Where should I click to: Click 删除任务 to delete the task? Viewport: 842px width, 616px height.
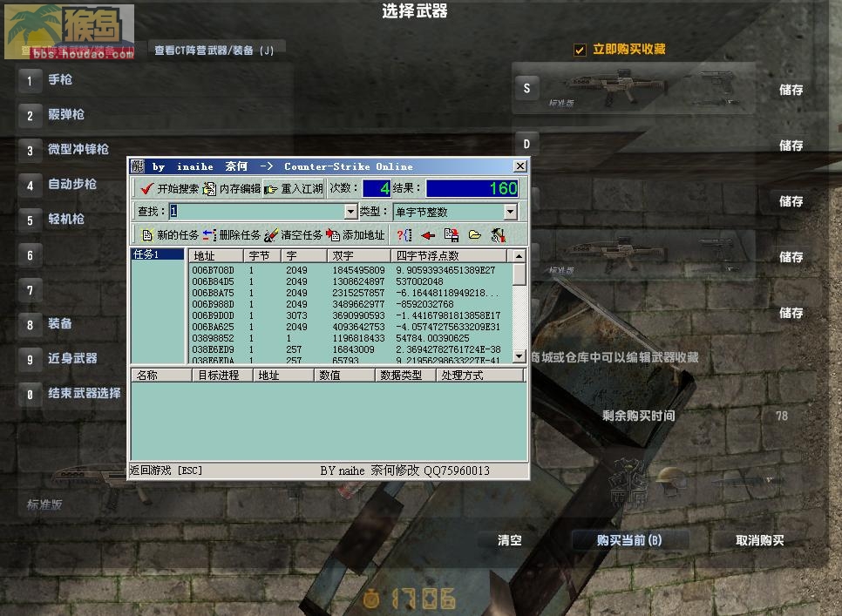[232, 235]
